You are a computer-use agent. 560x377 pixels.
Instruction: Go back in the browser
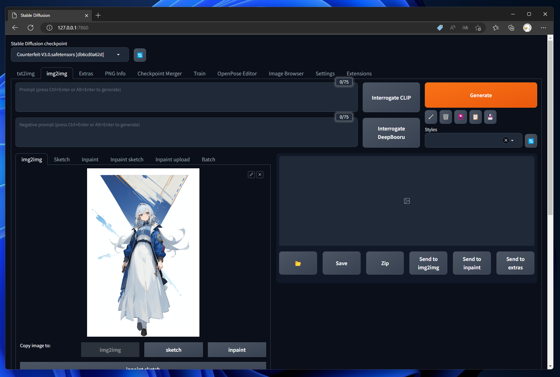pos(15,27)
